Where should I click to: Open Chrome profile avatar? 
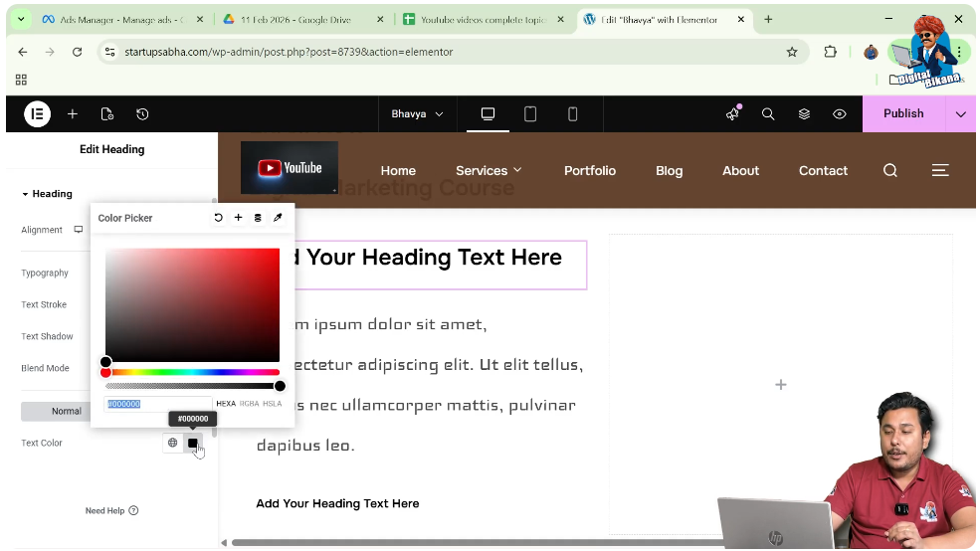(871, 53)
